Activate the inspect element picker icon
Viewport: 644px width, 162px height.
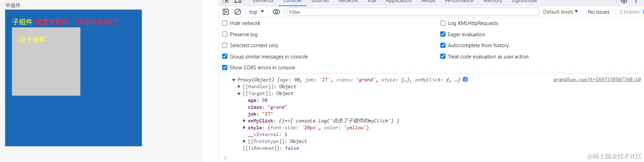pyautogui.click(x=226, y=1)
